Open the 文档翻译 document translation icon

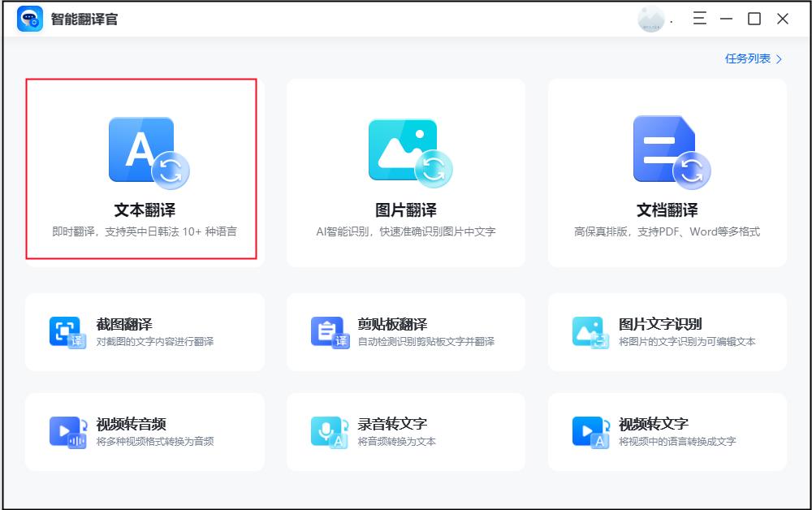pyautogui.click(x=666, y=150)
